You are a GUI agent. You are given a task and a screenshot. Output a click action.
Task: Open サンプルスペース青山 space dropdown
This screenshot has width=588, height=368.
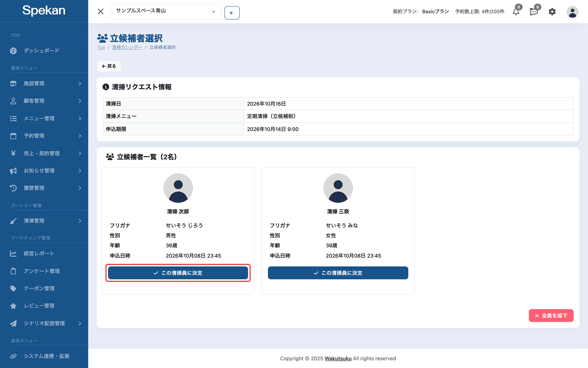pos(166,11)
